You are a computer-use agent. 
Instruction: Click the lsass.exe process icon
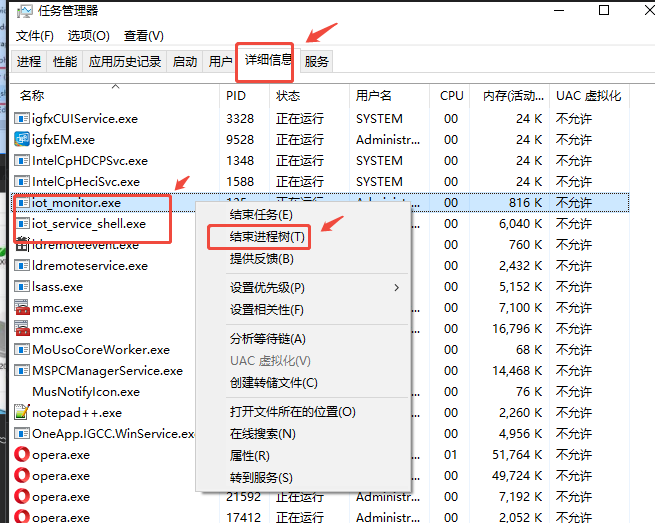(x=22, y=287)
